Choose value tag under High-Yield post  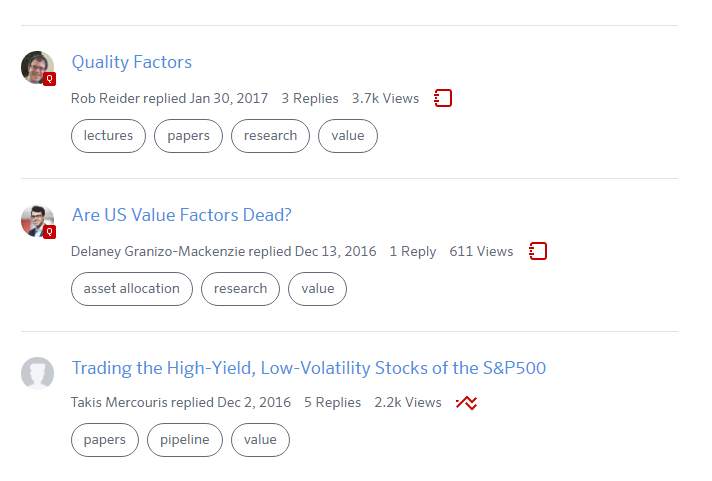(x=260, y=440)
